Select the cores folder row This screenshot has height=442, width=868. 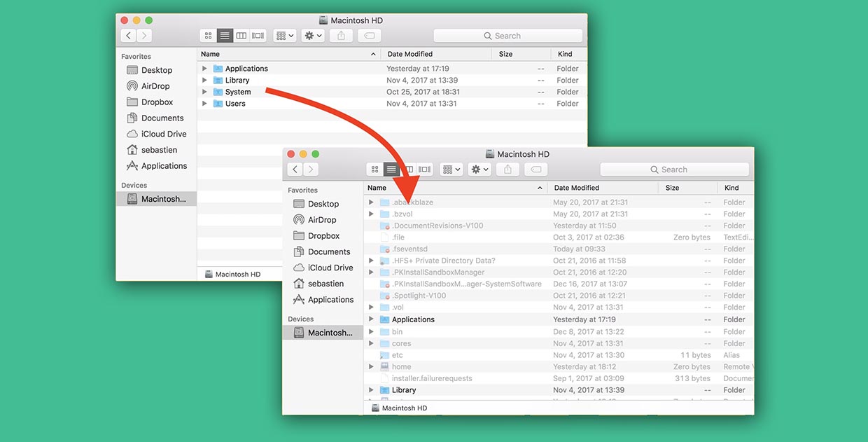coord(559,343)
